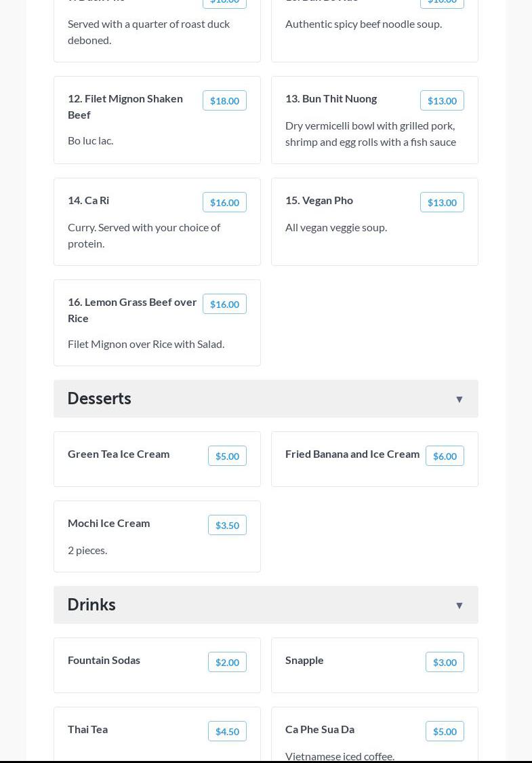This screenshot has height=763, width=532.
Task: Select $18.00 price for Filet Mignon Shaken Beef
Action: (224, 100)
